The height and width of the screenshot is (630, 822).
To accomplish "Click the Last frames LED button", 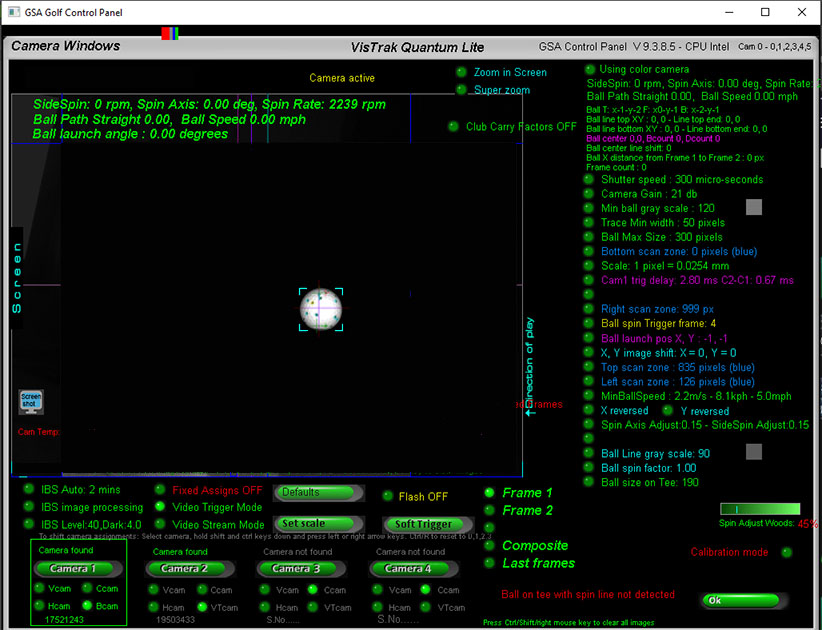I will coord(489,563).
